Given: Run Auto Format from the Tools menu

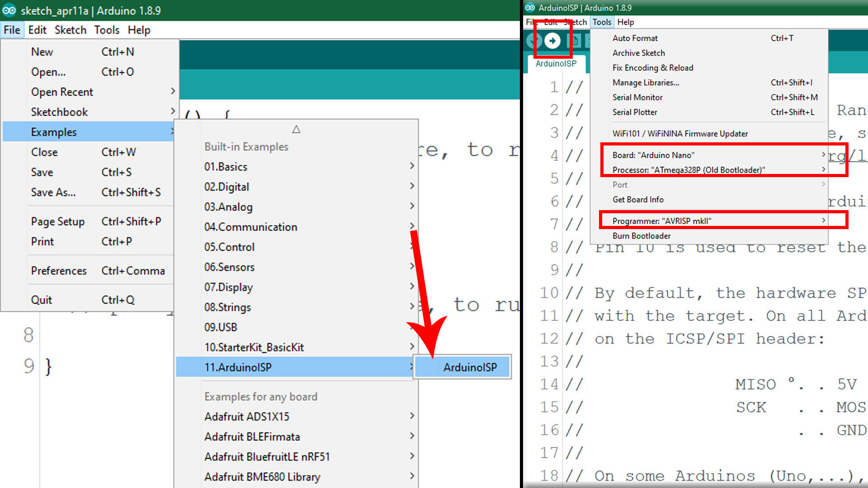Looking at the screenshot, I should click(709, 38).
